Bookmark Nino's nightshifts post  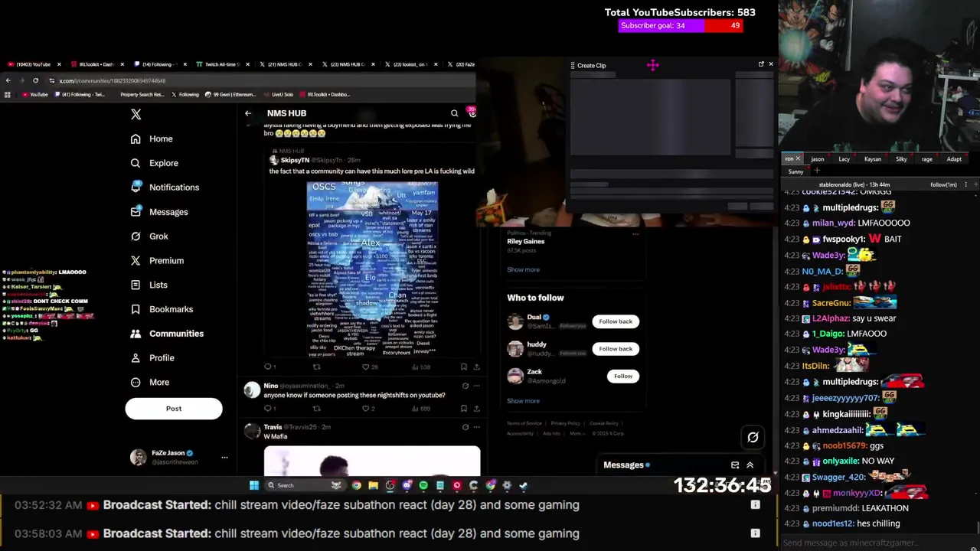click(x=464, y=409)
